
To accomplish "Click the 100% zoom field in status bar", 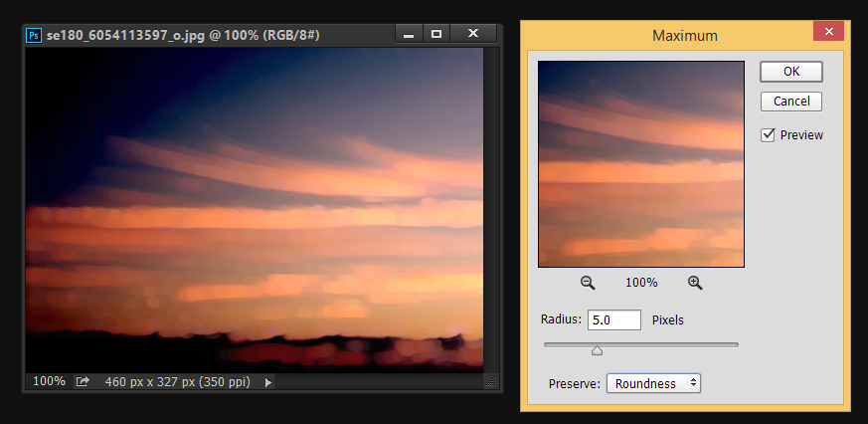I will click(49, 381).
